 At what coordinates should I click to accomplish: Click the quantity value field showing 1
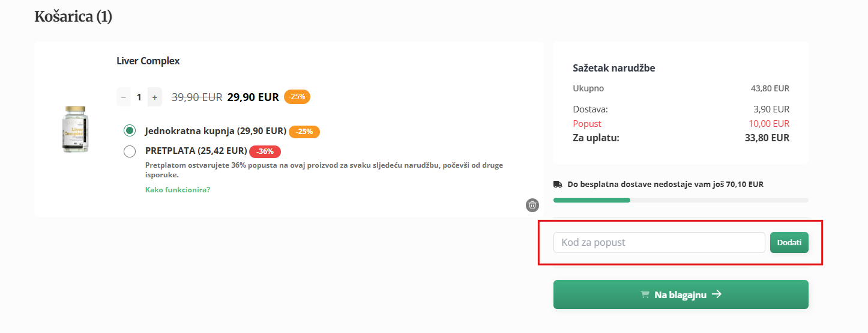click(139, 97)
